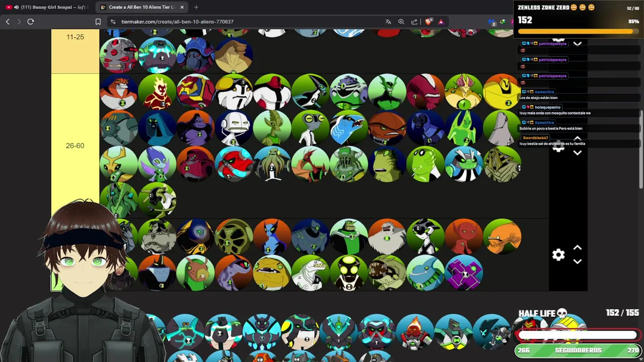Select the Wildvine green plant alien

[x=387, y=92]
